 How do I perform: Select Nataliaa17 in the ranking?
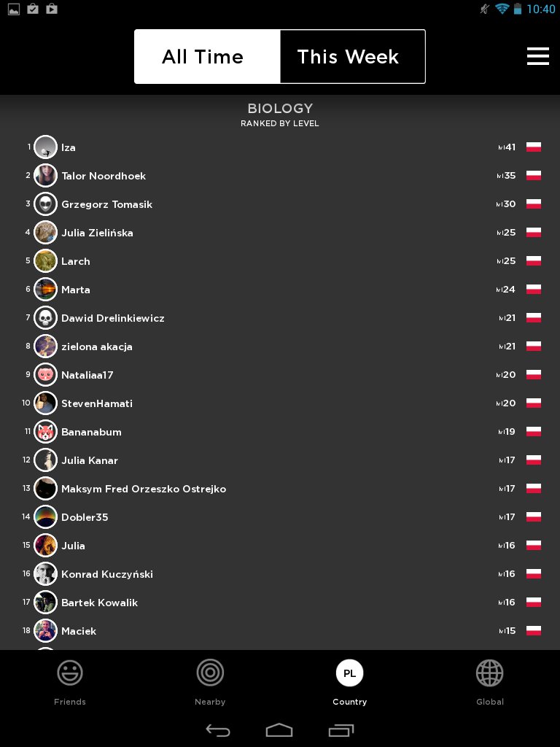(x=87, y=375)
